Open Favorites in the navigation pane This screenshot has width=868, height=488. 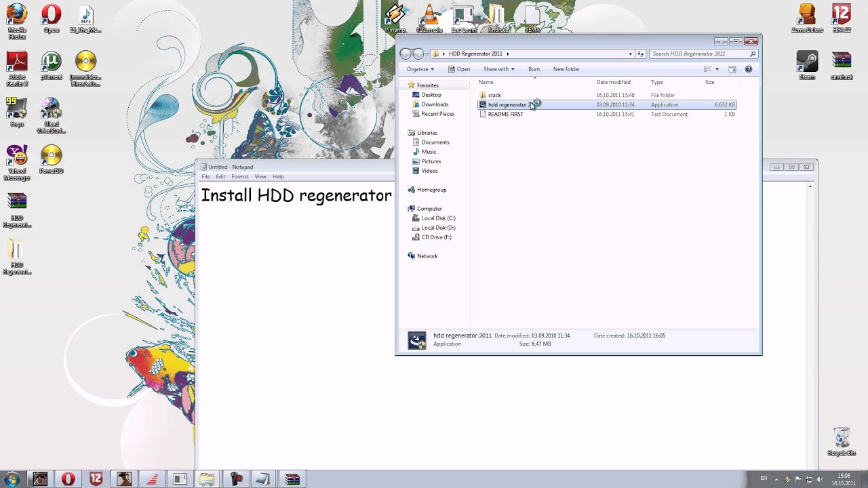(x=427, y=85)
